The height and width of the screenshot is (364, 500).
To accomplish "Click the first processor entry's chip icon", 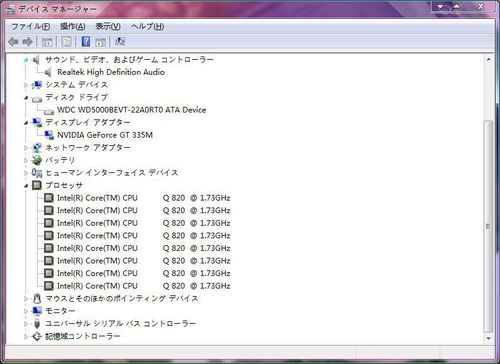I will [49, 198].
